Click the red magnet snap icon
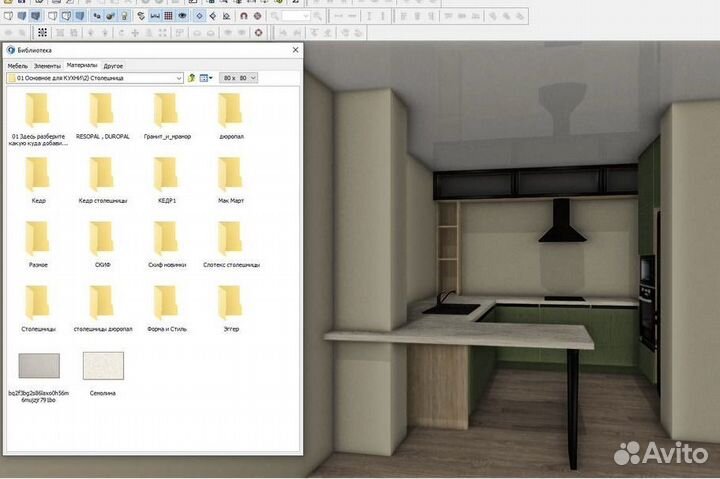Viewport: 720px width, 479px height. point(243,17)
